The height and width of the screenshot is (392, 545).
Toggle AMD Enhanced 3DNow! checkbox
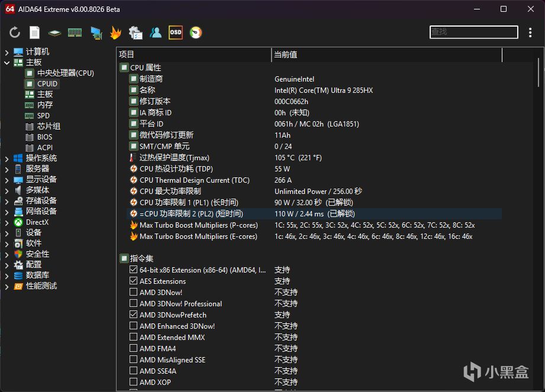click(133, 326)
